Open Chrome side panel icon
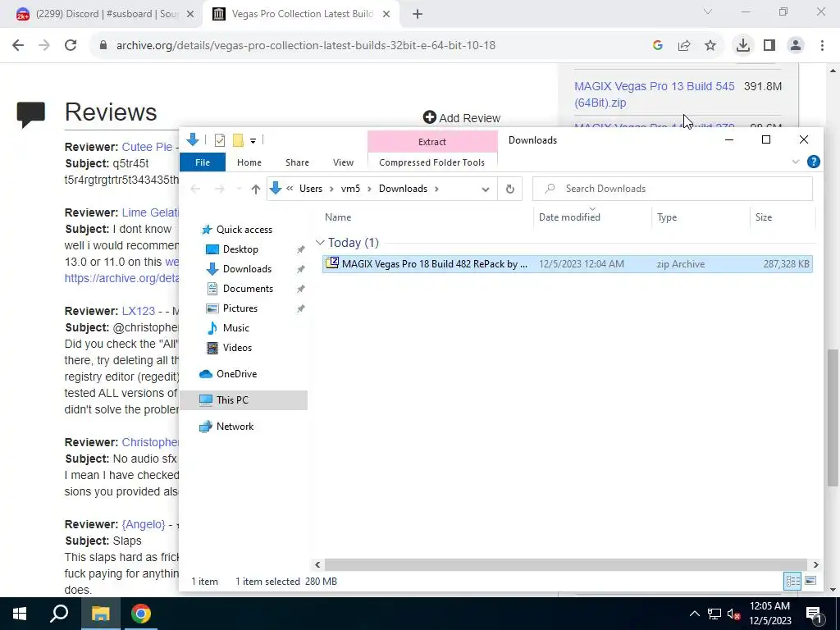840x630 pixels. pos(769,46)
